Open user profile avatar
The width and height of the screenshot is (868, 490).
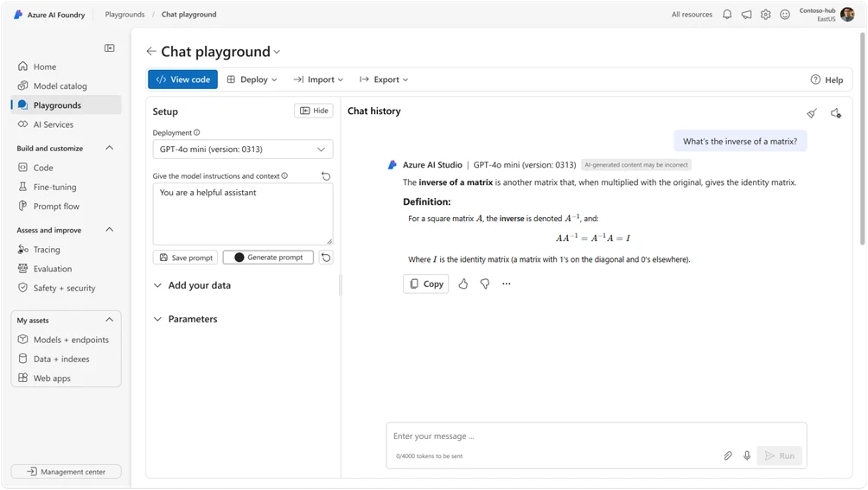pos(847,15)
